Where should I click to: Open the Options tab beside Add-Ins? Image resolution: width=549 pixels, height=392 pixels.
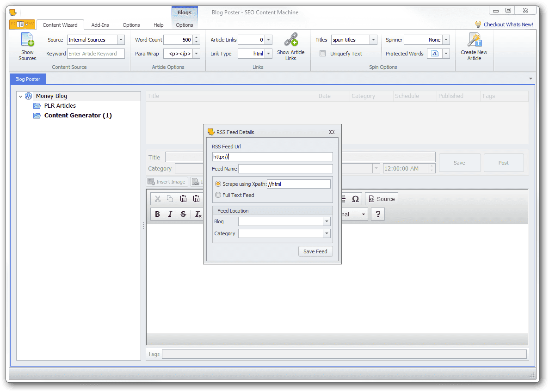[x=131, y=25]
